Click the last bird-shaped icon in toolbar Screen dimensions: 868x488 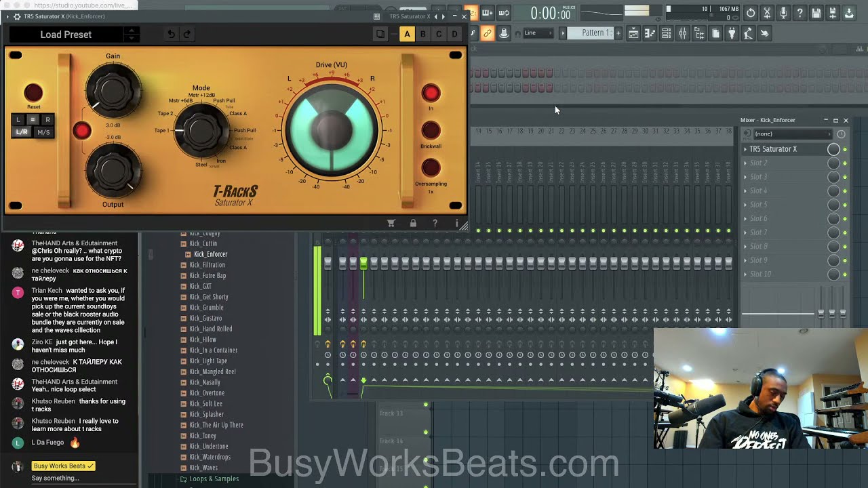tap(764, 33)
